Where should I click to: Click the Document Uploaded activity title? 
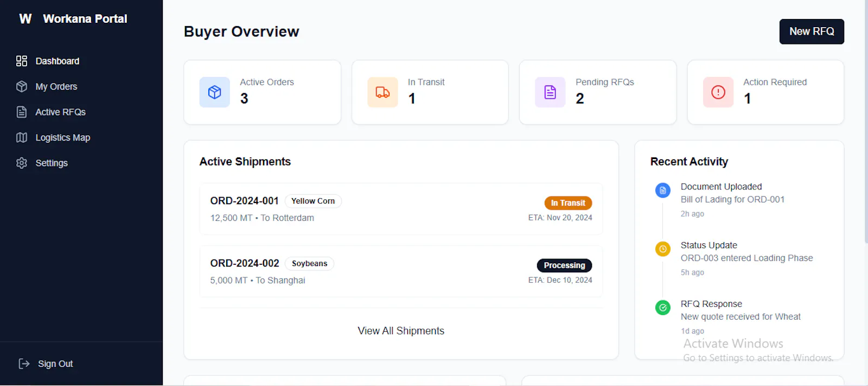(721, 186)
